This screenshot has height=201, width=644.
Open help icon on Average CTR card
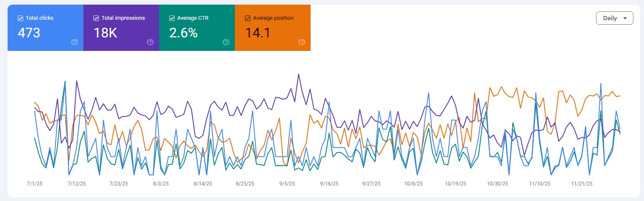click(226, 42)
